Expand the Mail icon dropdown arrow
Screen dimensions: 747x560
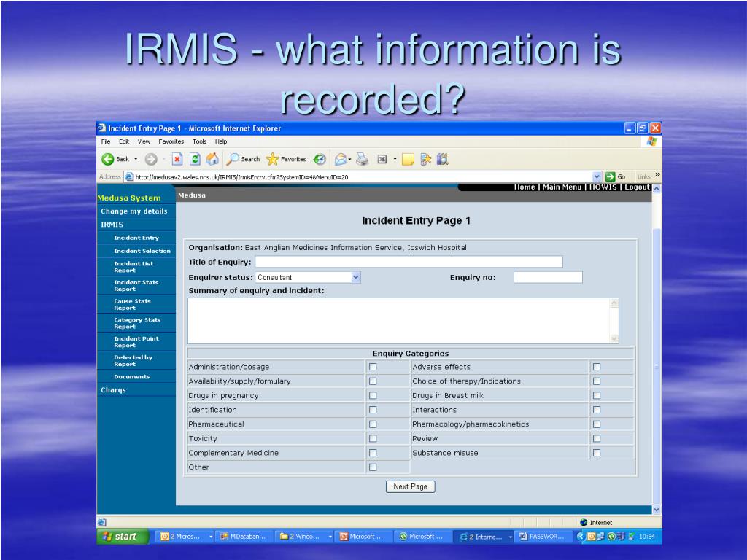pyautogui.click(x=350, y=159)
